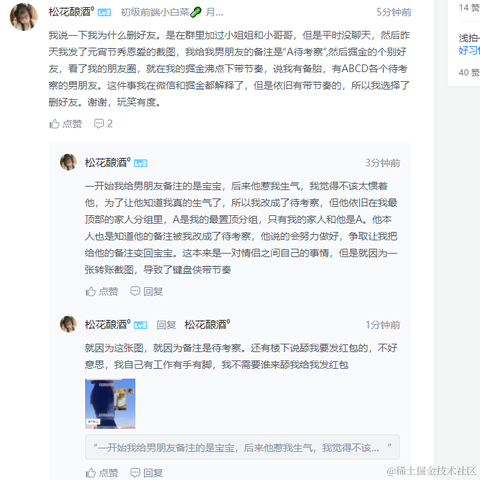This screenshot has height=480, width=480.
Task: Click the reply bubble icon on 3分钟前 comment
Action: [x=135, y=291]
